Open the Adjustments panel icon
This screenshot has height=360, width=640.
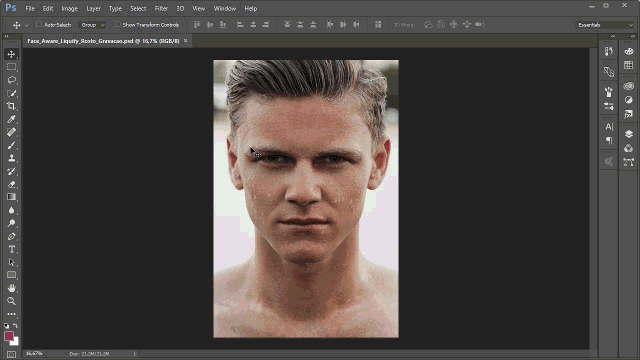[629, 100]
